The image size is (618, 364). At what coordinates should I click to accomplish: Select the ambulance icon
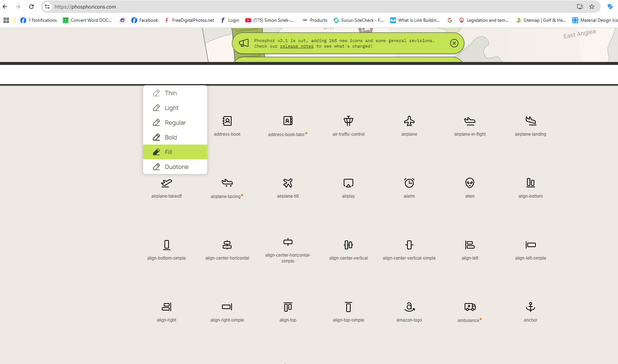click(469, 307)
